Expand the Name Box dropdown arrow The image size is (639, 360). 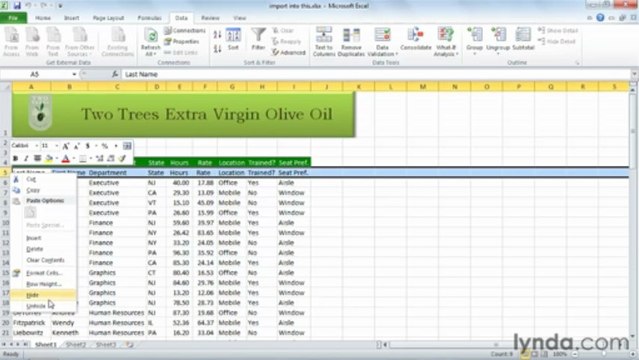click(x=74, y=74)
